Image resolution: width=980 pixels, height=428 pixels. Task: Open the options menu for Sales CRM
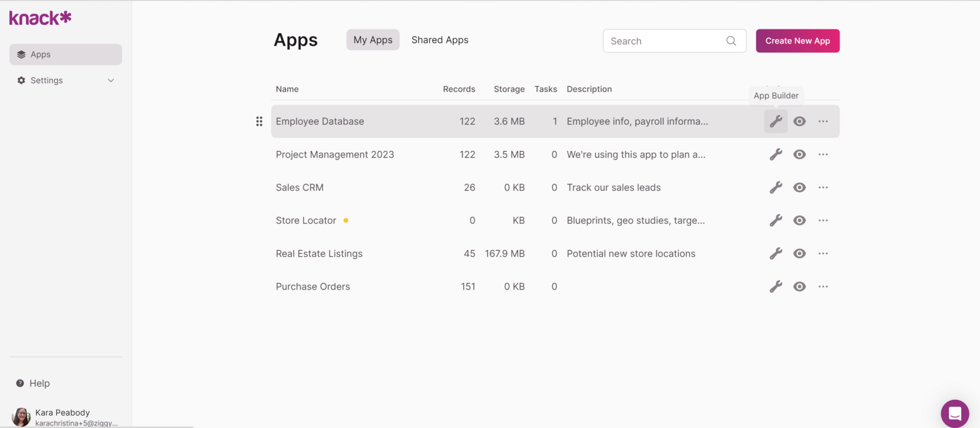[x=823, y=188]
